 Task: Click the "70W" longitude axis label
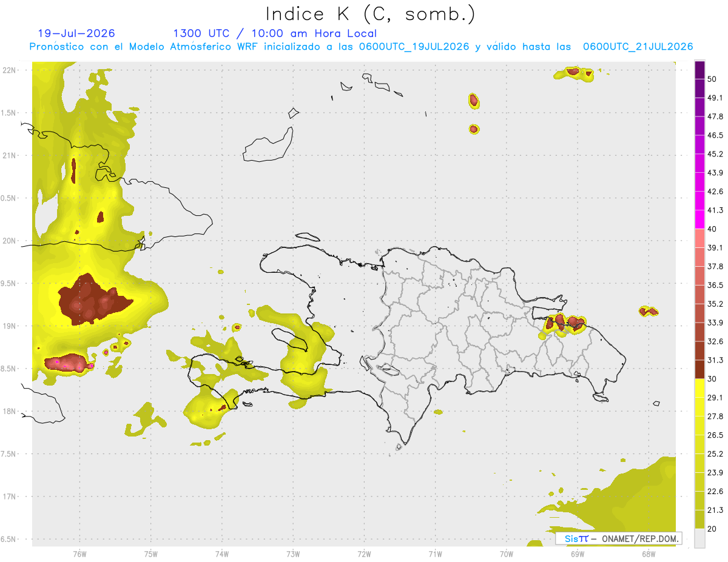[506, 553]
